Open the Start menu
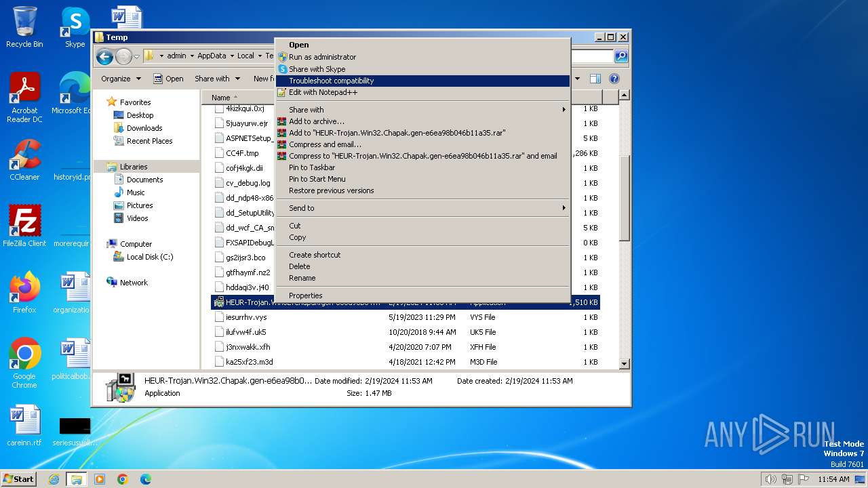The width and height of the screenshot is (868, 488). coord(18,479)
